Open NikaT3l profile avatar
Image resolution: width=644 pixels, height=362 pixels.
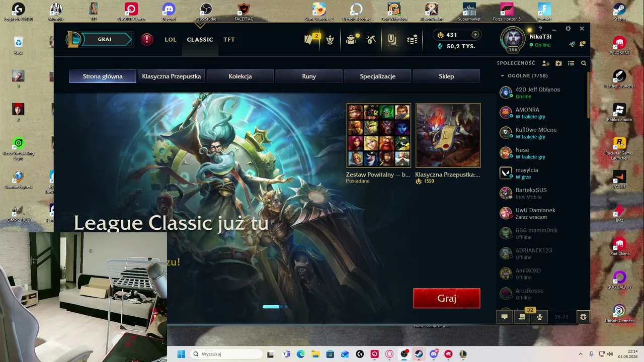pyautogui.click(x=513, y=38)
